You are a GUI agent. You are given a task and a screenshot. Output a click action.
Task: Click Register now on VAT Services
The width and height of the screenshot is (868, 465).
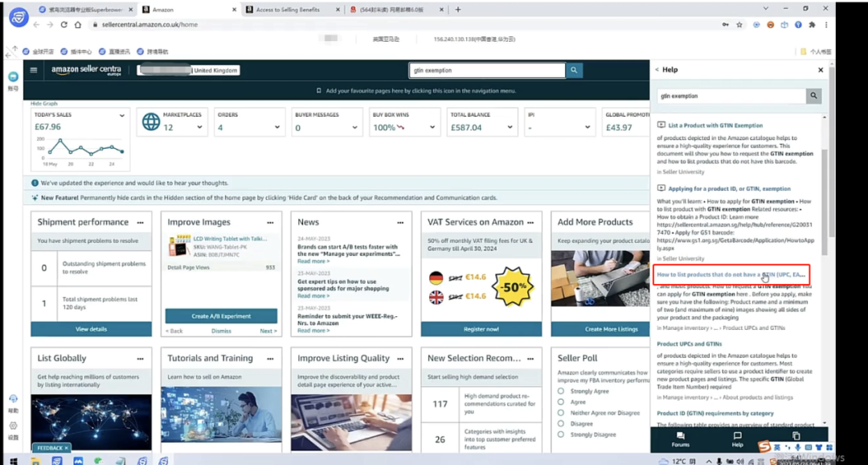coord(481,329)
